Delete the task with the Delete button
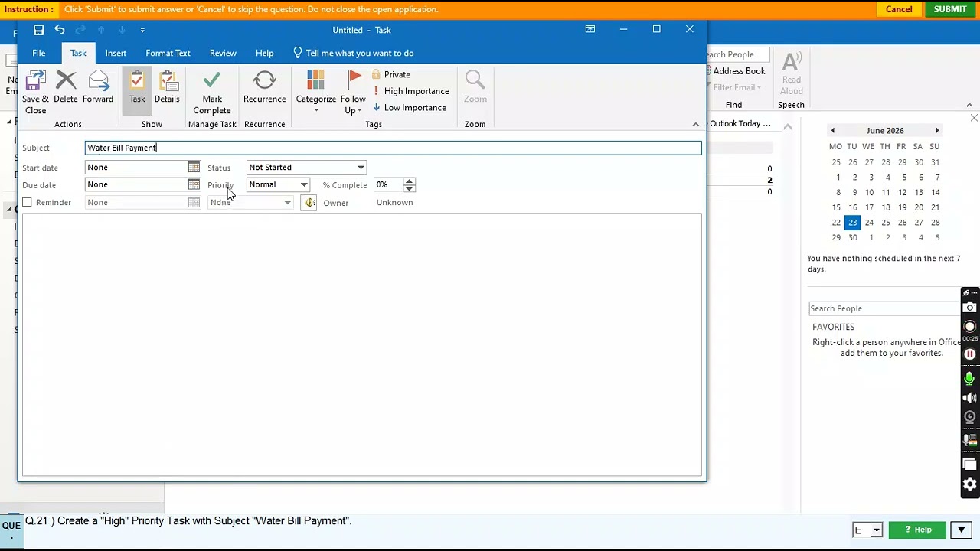Screen dimensions: 980x551 pyautogui.click(x=66, y=87)
